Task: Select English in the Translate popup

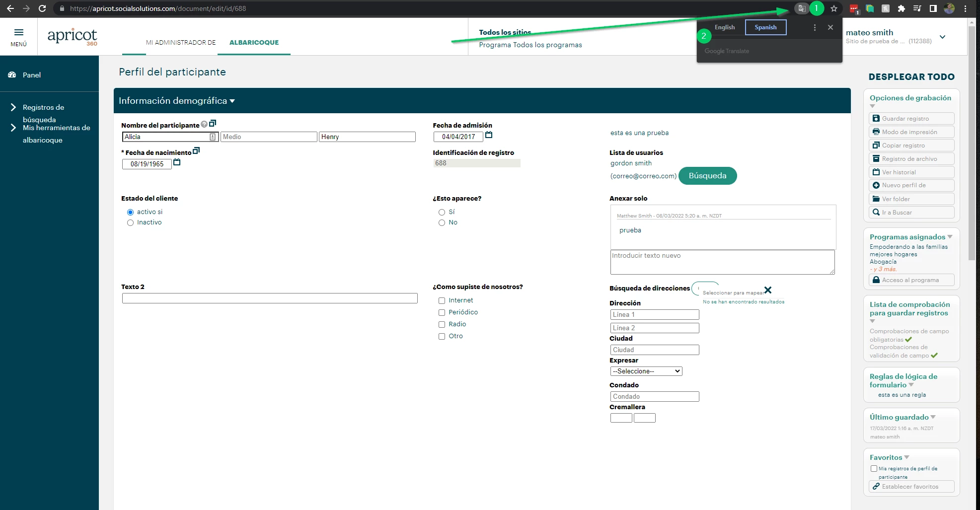Action: pyautogui.click(x=725, y=27)
